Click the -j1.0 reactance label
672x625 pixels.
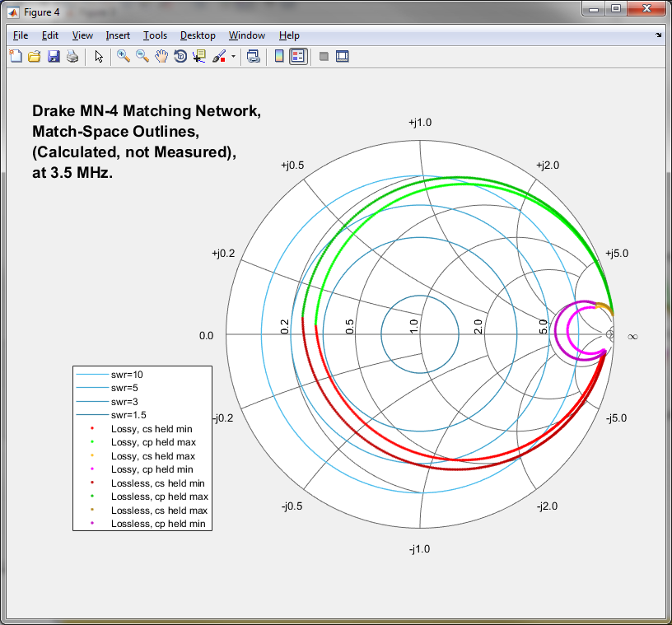point(419,549)
